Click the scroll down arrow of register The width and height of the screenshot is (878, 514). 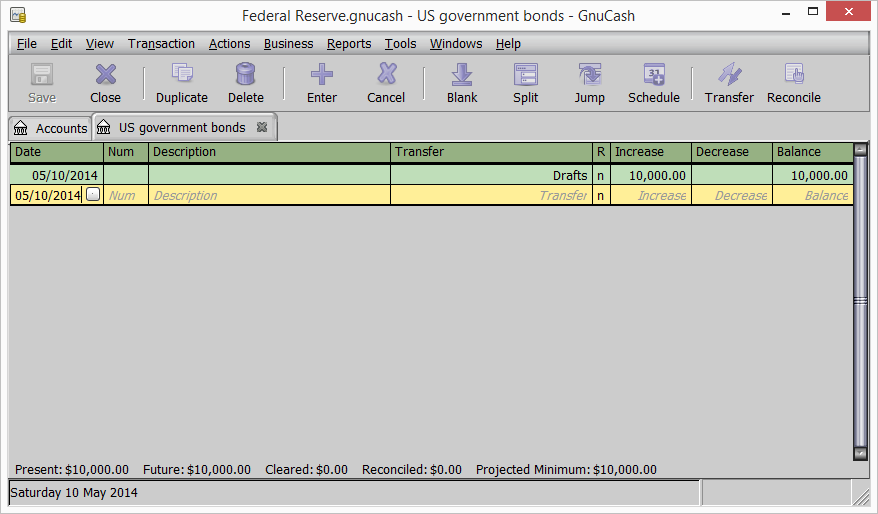tap(860, 453)
